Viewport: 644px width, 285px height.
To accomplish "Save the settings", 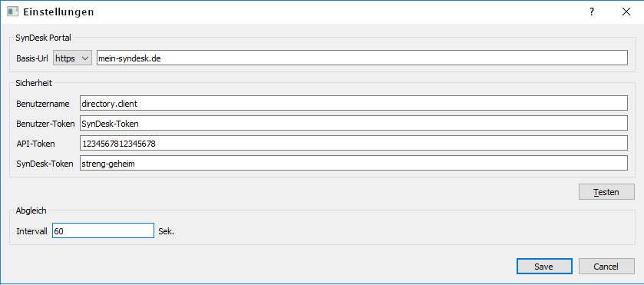I will tap(544, 267).
